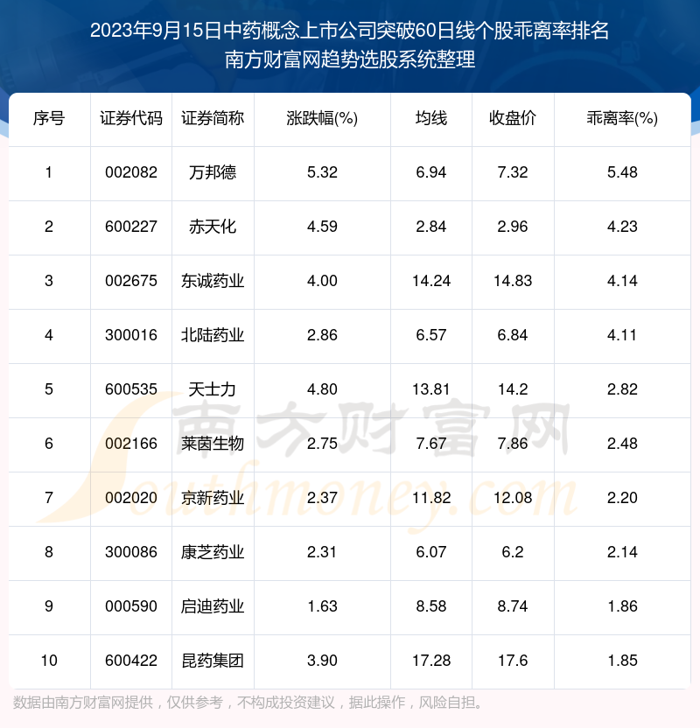This screenshot has width=700, height=728.
Task: Click the 收盘价 column header
Action: [513, 118]
